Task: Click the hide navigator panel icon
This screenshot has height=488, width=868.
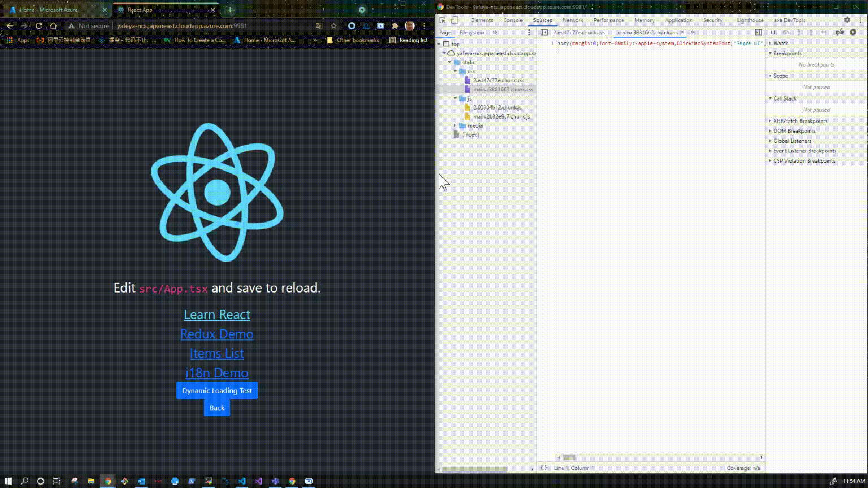Action: tap(544, 33)
